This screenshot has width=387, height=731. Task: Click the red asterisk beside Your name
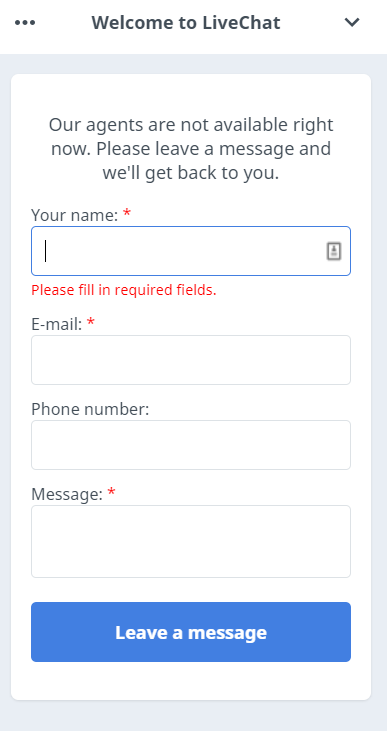coord(126,214)
